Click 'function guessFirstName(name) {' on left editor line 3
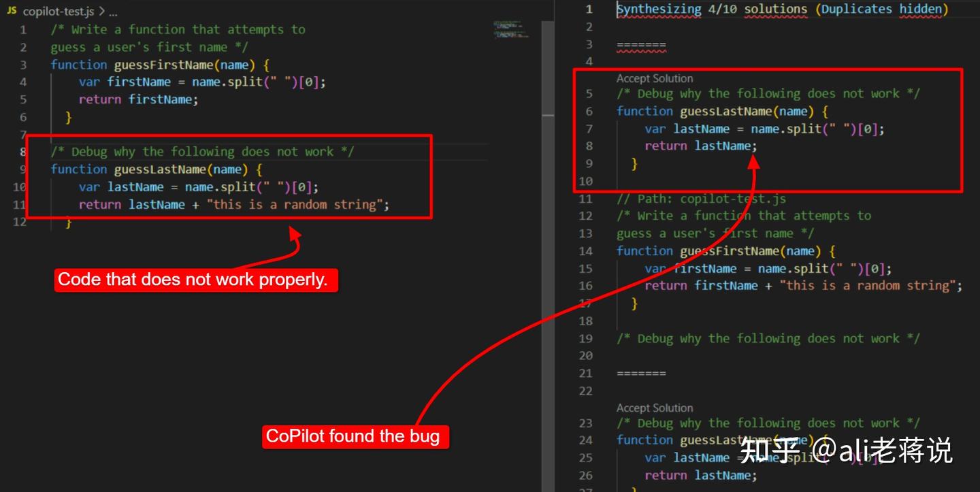This screenshot has width=980, height=492. 160,65
